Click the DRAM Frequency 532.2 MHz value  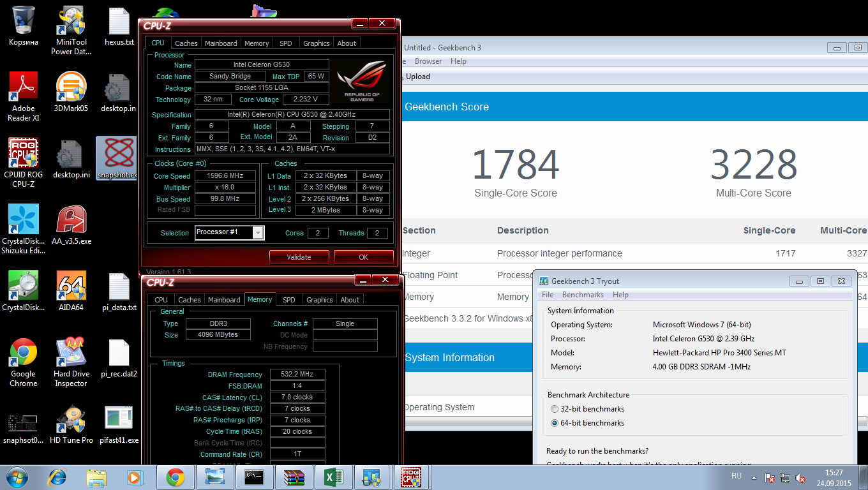tap(297, 375)
